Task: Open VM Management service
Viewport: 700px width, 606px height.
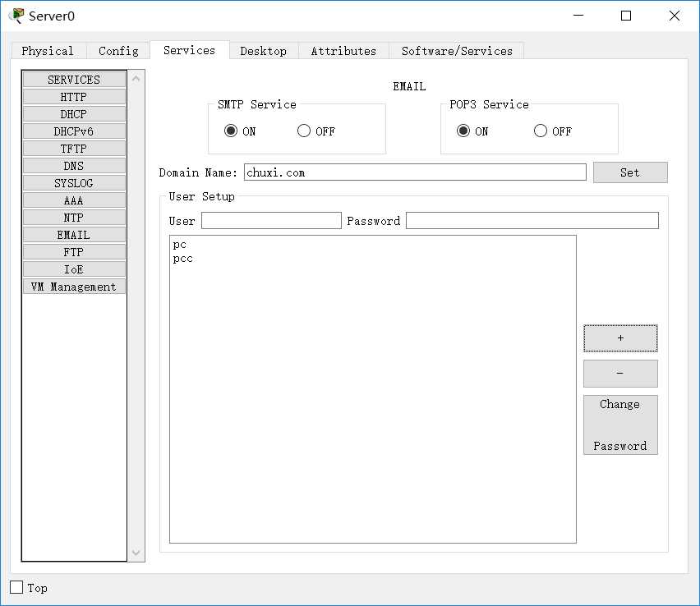Action: (x=74, y=287)
